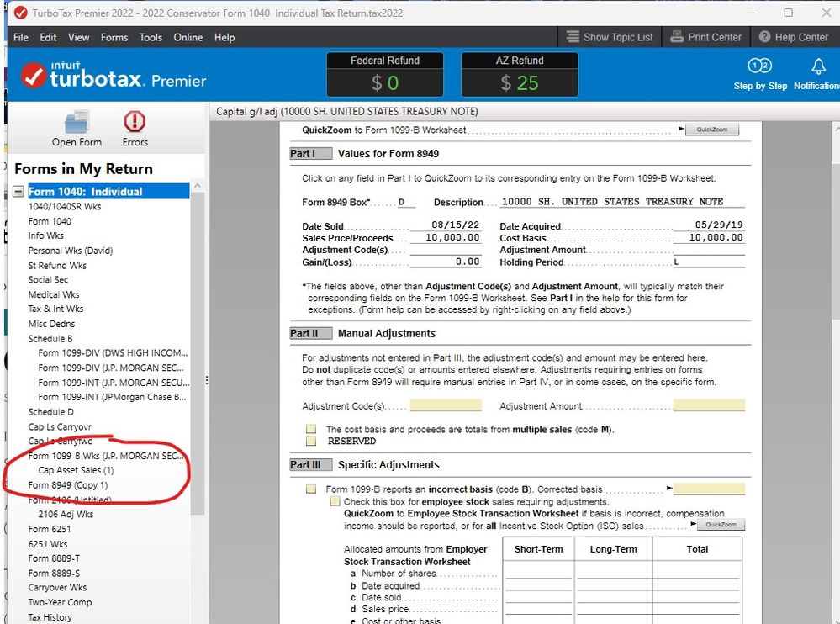This screenshot has height=624, width=840.
Task: Click the Corrected basis input field
Action: tap(709, 489)
